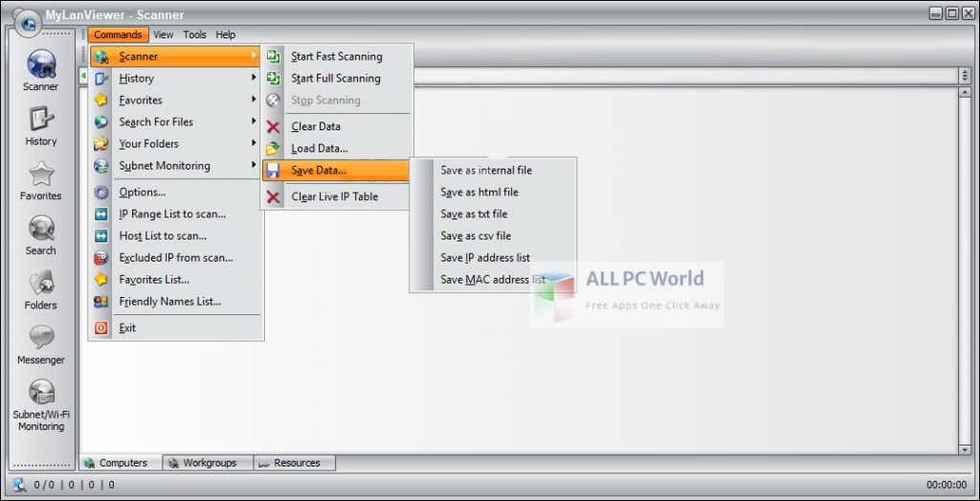
Task: Open the Folders sidebar icon
Action: [x=41, y=289]
